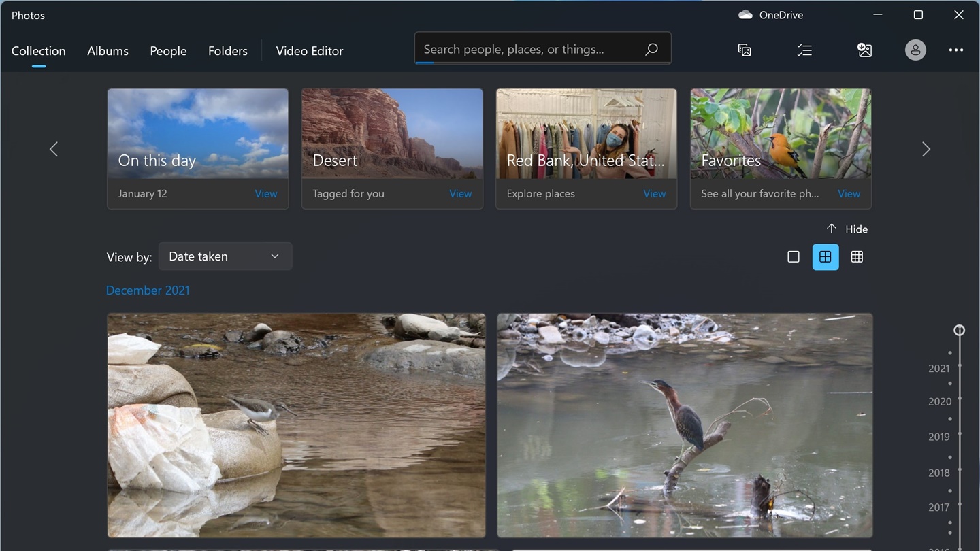Click the magnifier search icon
The width and height of the screenshot is (980, 551).
click(x=651, y=49)
